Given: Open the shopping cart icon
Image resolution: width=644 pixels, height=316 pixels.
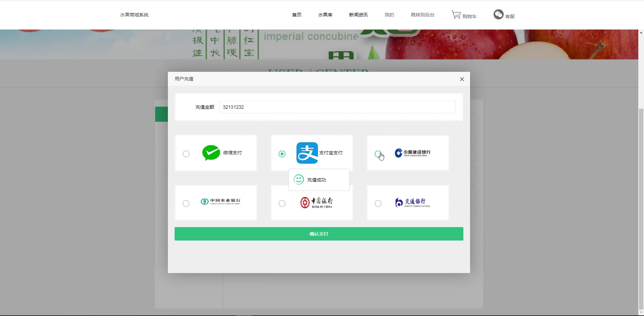Looking at the screenshot, I should click(x=456, y=15).
